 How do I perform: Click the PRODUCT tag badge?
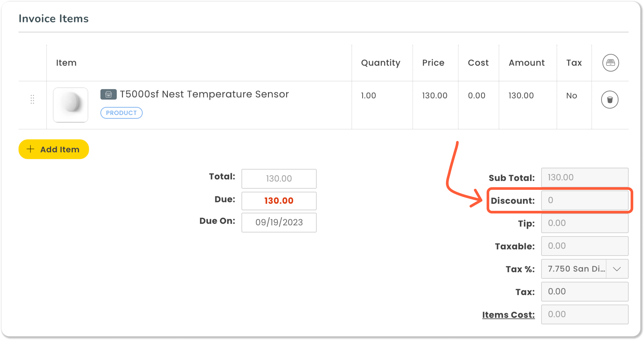pos(121,113)
